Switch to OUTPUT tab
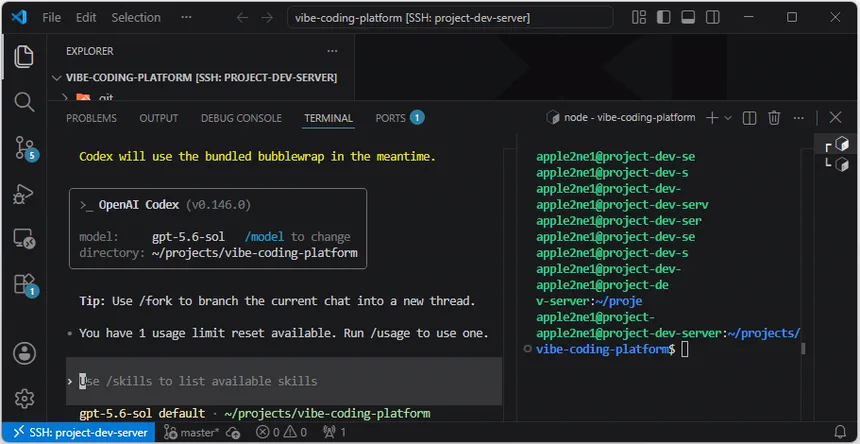 pyautogui.click(x=159, y=118)
